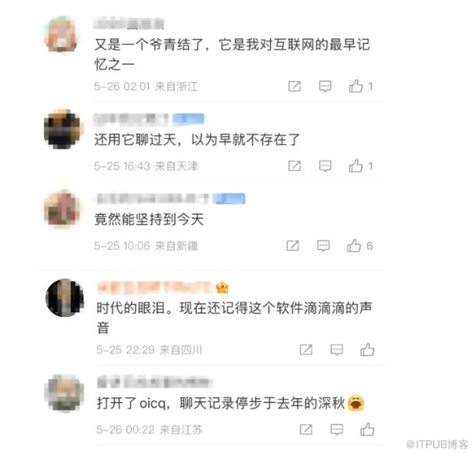Screen dimensions: 476x456
Task: Reply to the 浙江 comment
Action: point(325,87)
